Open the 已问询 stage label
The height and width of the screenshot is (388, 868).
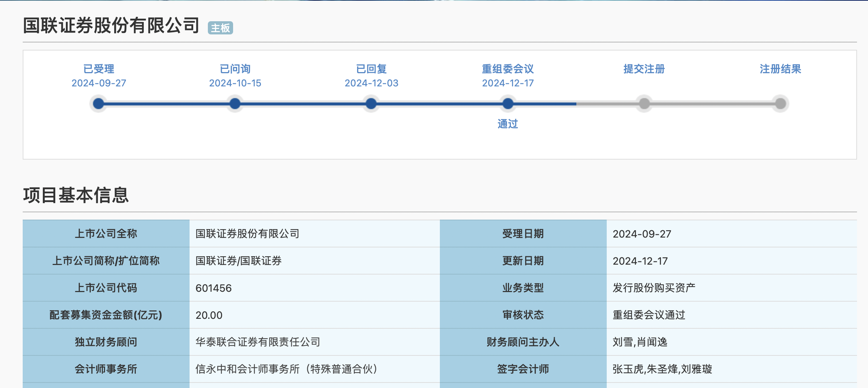(x=235, y=69)
